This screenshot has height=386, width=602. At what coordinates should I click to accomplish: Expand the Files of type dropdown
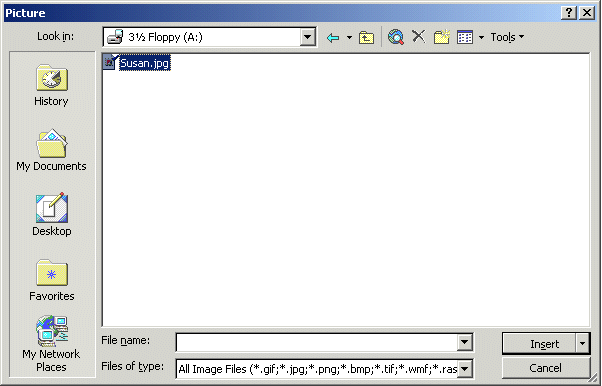click(x=465, y=369)
